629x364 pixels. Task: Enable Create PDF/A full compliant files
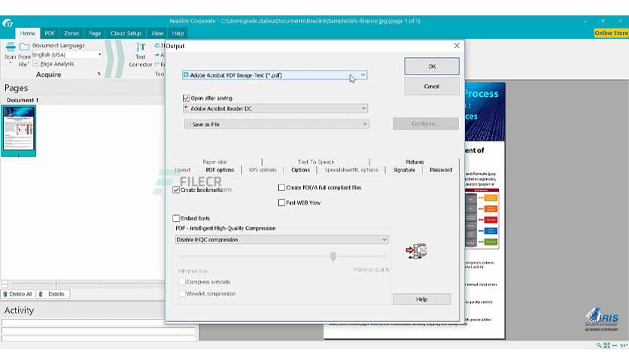pyautogui.click(x=281, y=187)
